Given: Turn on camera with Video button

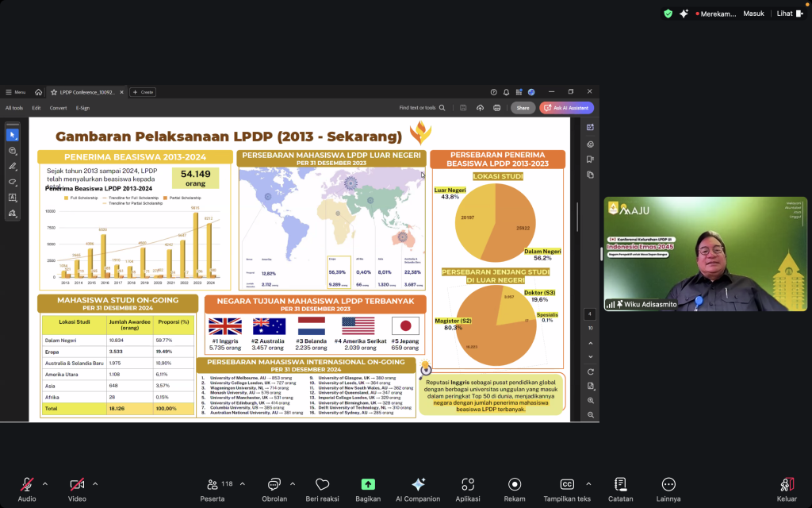Looking at the screenshot, I should click(77, 485).
